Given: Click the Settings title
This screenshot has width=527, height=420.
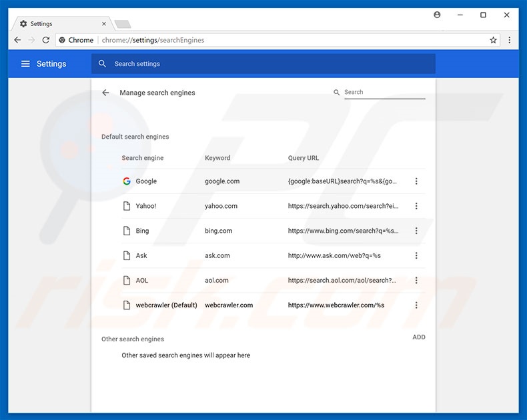Looking at the screenshot, I should 51,64.
